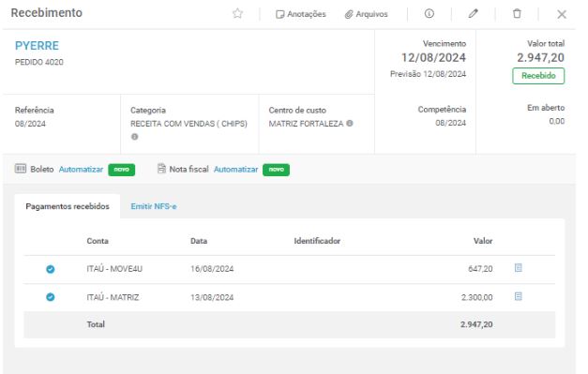The image size is (588, 374).
Task: Click MATRIZ FORTALEZA cost center text
Action: (x=306, y=124)
